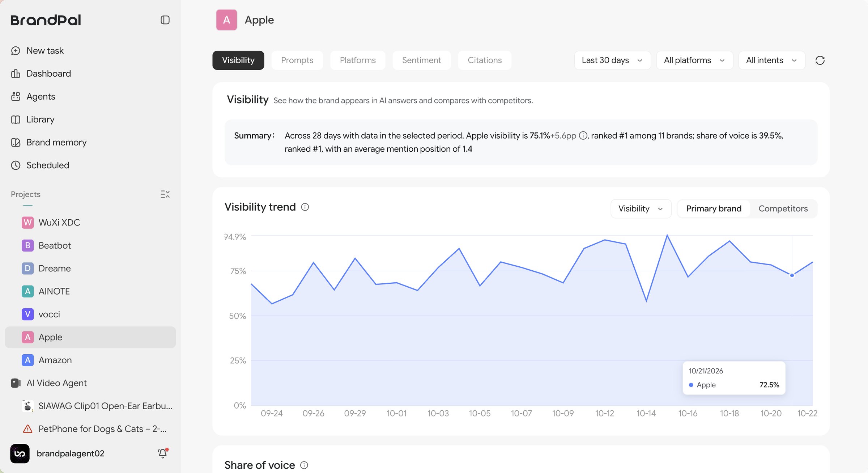Open the WuXi XDC project
The height and width of the screenshot is (473, 868).
(x=90, y=223)
